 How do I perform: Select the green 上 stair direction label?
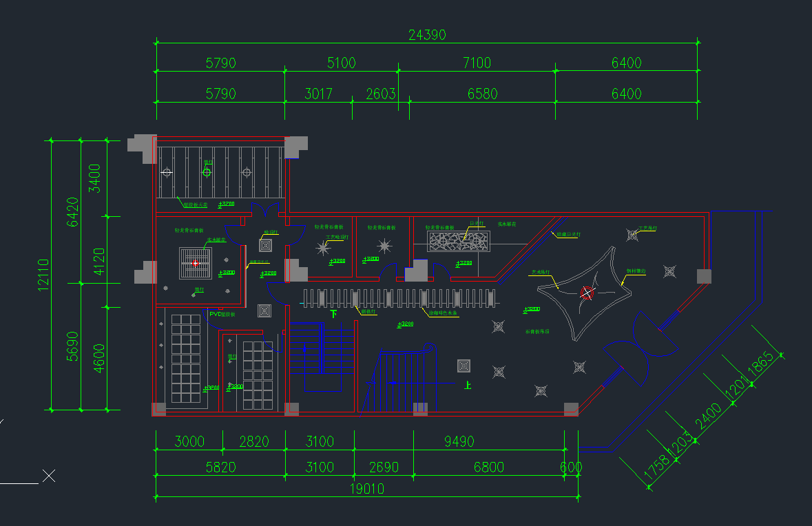468,386
